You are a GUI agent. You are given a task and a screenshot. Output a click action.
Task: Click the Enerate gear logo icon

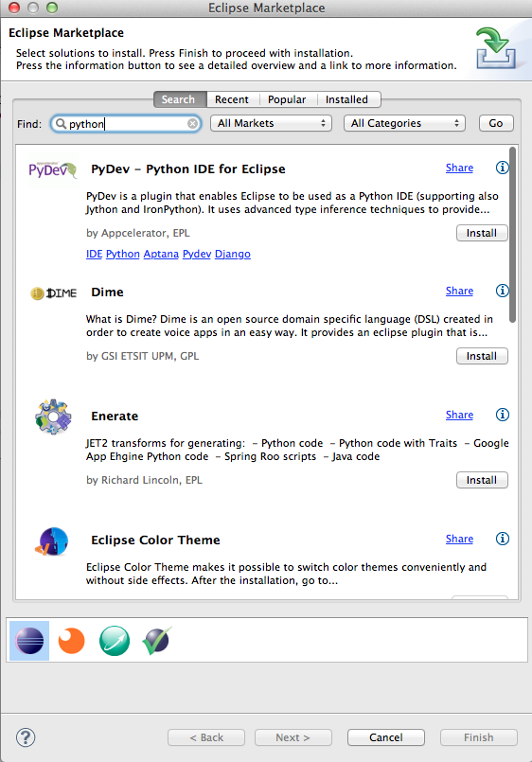pyautogui.click(x=53, y=416)
